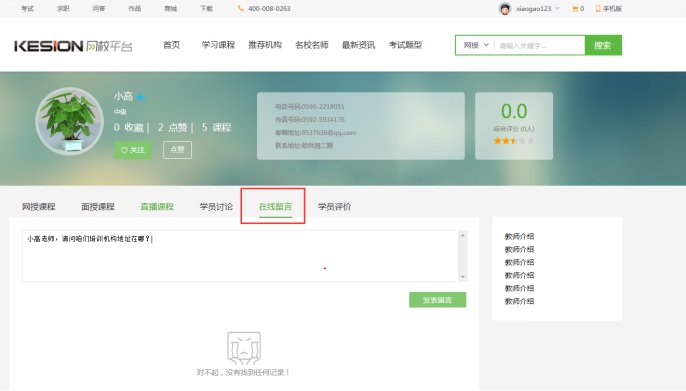
Task: Open 求职 in the top bar
Action: 63,8
